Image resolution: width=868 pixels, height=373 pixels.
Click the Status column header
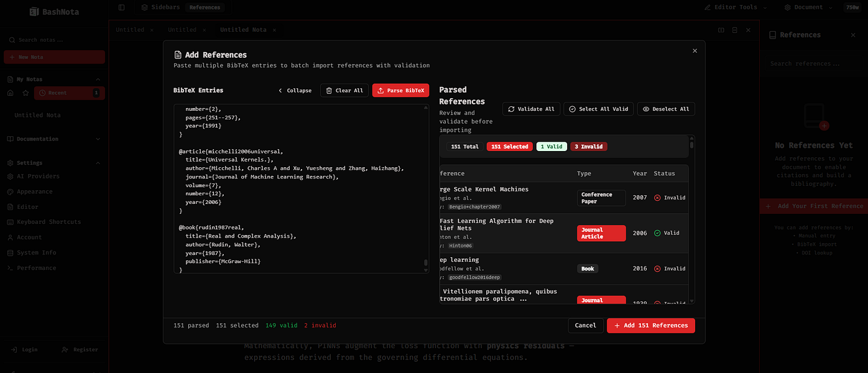click(x=664, y=173)
